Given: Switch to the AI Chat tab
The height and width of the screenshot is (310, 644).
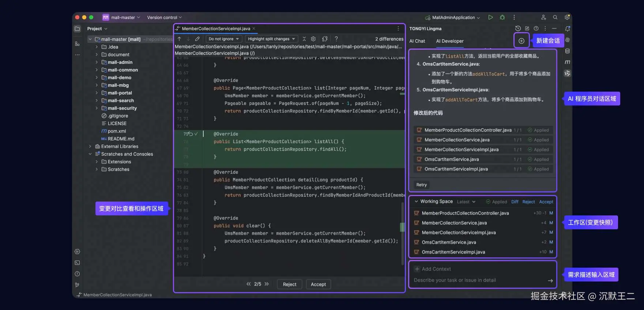Looking at the screenshot, I should tap(417, 41).
